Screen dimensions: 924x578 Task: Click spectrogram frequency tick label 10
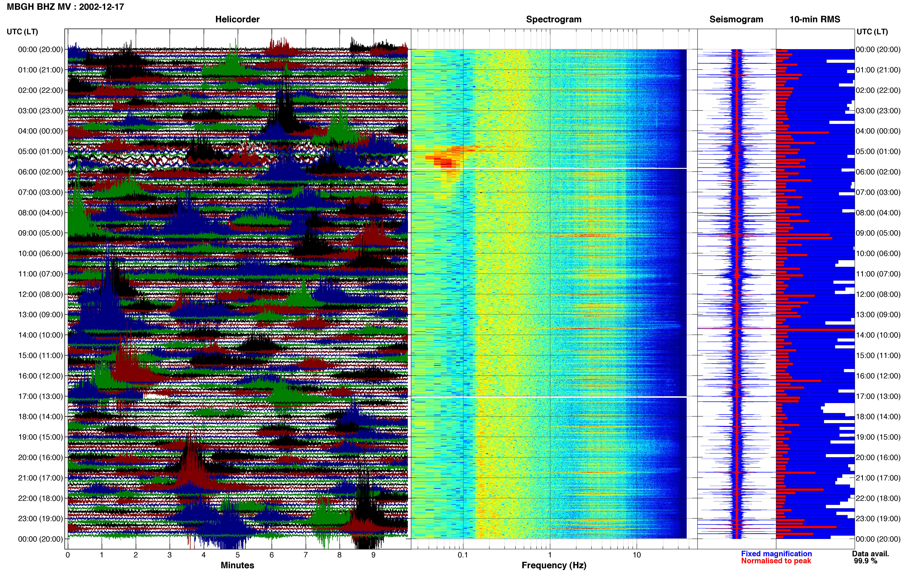tap(637, 555)
